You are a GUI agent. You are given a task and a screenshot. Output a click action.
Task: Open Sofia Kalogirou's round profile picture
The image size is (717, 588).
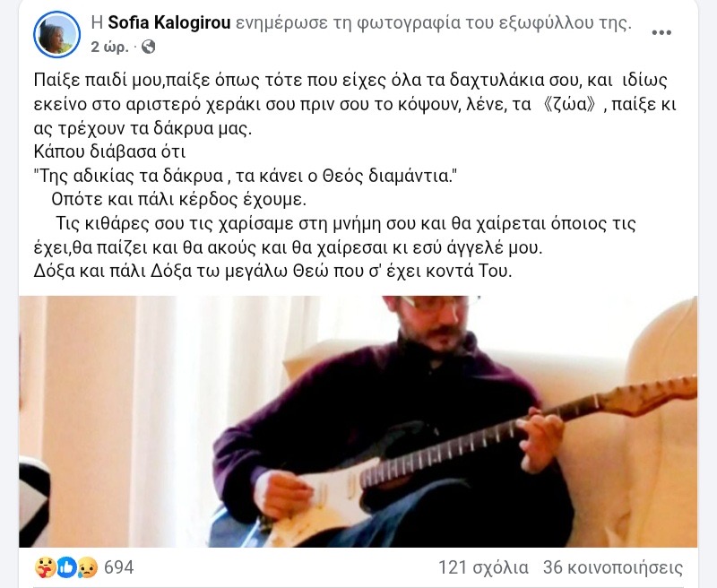pos(56,35)
